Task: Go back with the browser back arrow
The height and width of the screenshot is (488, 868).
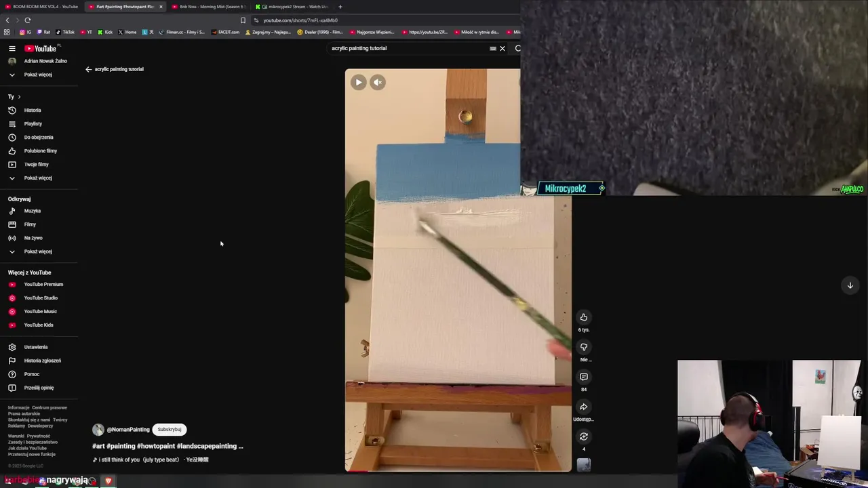Action: [7, 20]
